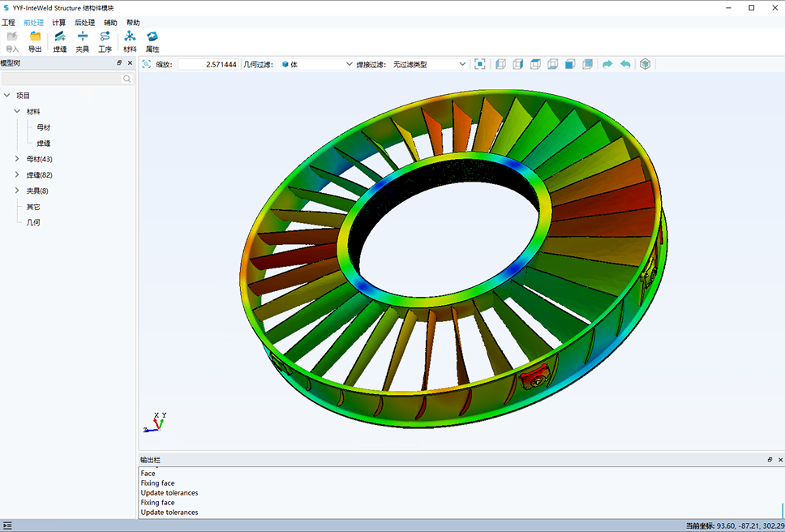The height and width of the screenshot is (532, 785).
Task: Open the 后处理 menu
Action: [84, 23]
